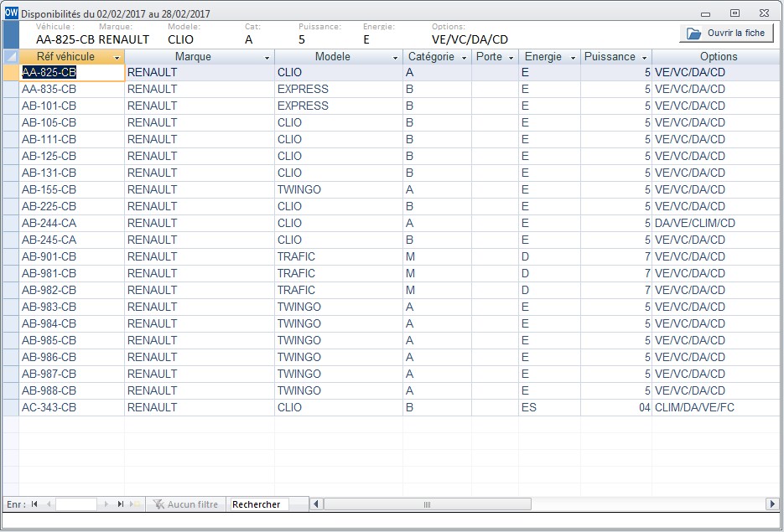Screen dimensions: 784x532
Task: Select the AA-825-CB reference cell
Action: (72, 72)
